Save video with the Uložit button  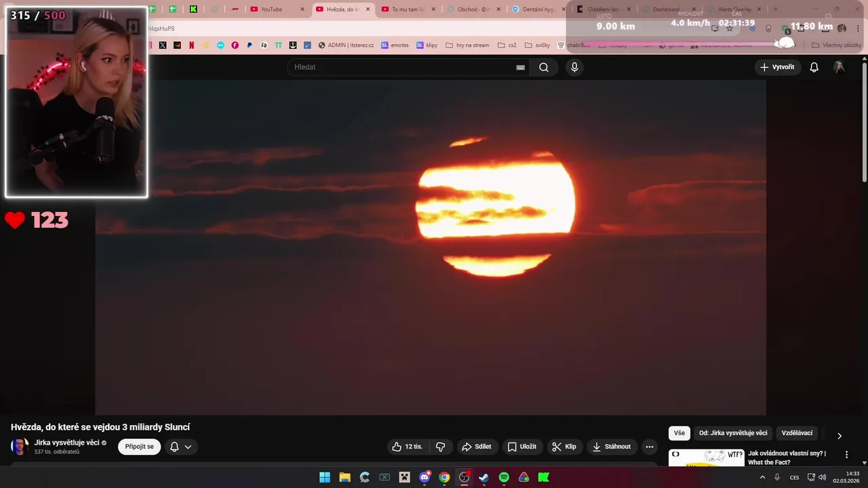click(522, 447)
